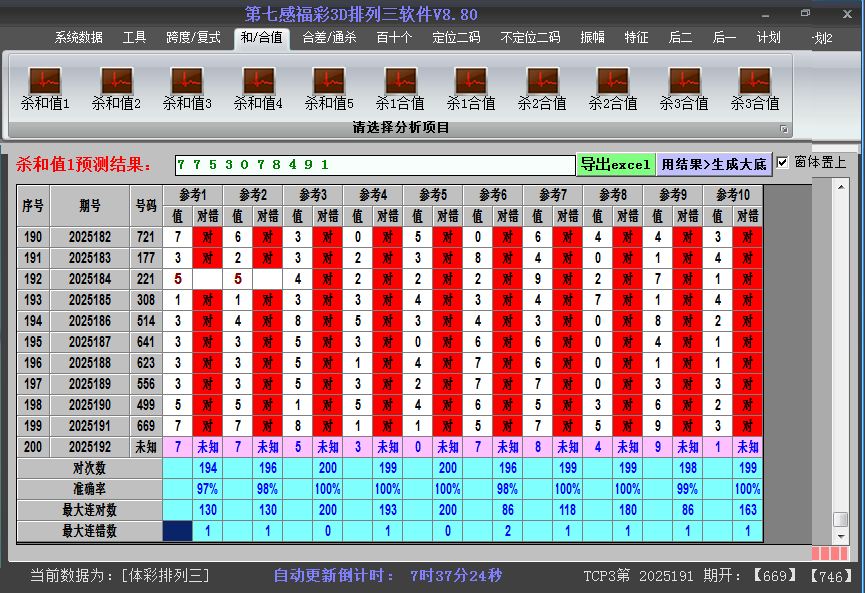Click the 194 correct count value

(x=208, y=468)
